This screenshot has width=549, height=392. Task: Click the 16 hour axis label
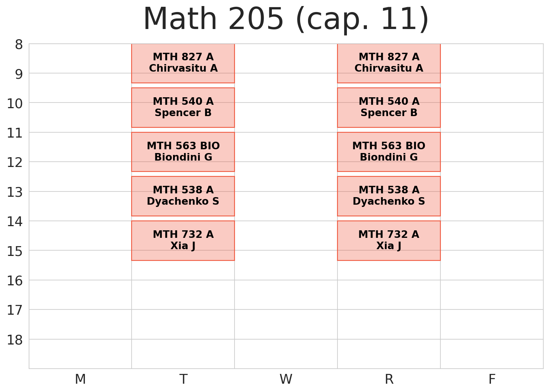coord(15,281)
